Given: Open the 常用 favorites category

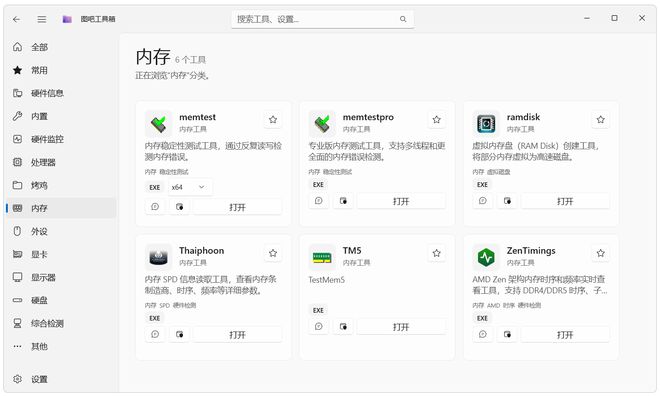Looking at the screenshot, I should point(61,70).
